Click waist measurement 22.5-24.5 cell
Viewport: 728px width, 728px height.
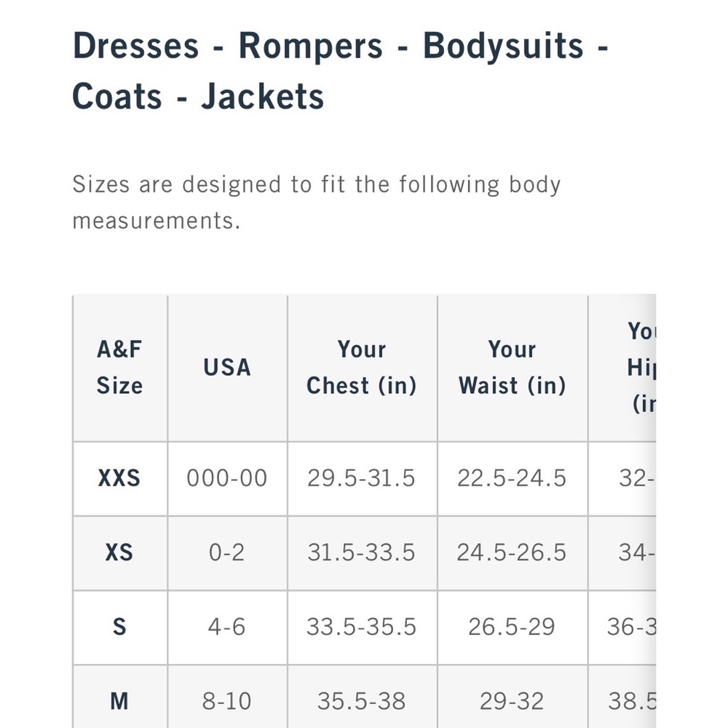tap(512, 478)
